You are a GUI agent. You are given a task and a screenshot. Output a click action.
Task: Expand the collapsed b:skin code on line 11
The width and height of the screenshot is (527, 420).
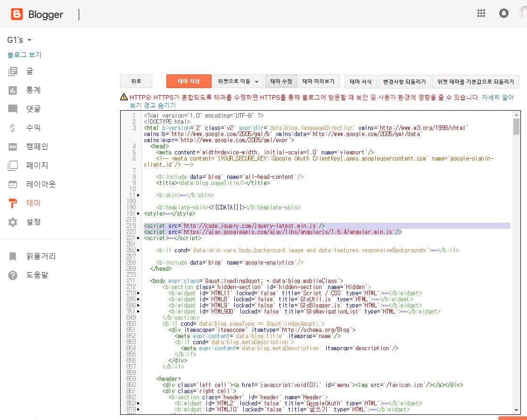[x=139, y=195]
